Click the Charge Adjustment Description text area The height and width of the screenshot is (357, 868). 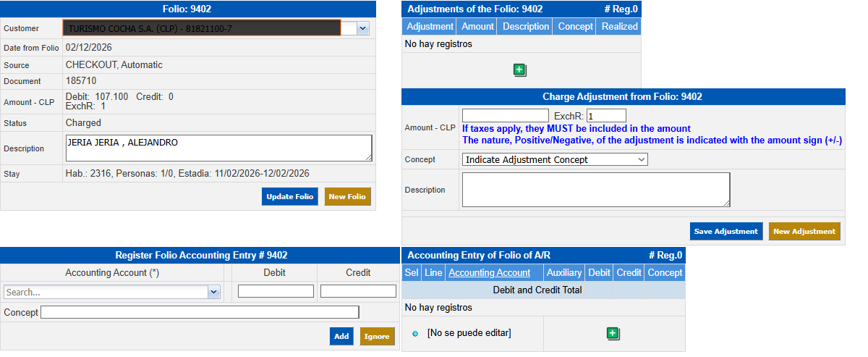[595, 190]
